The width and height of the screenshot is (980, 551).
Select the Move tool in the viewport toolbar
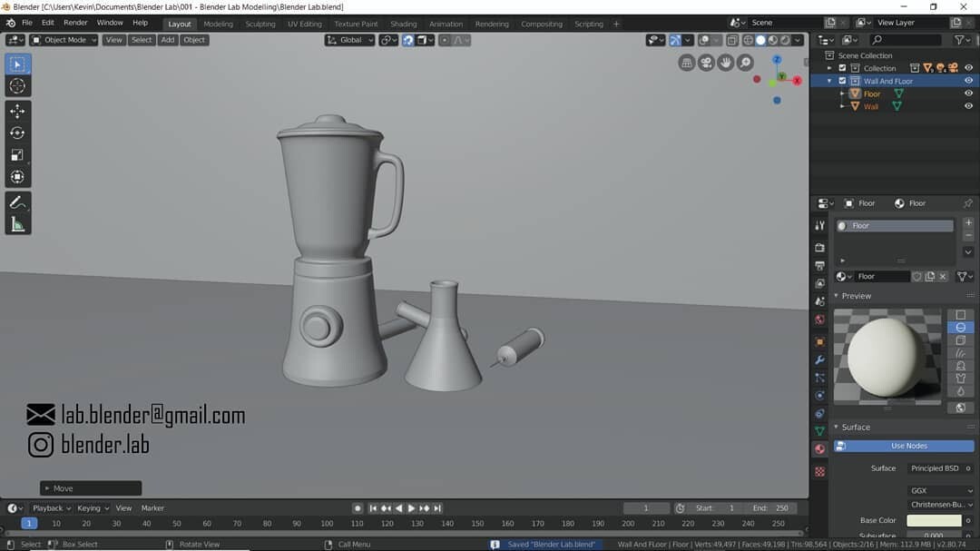click(x=17, y=109)
